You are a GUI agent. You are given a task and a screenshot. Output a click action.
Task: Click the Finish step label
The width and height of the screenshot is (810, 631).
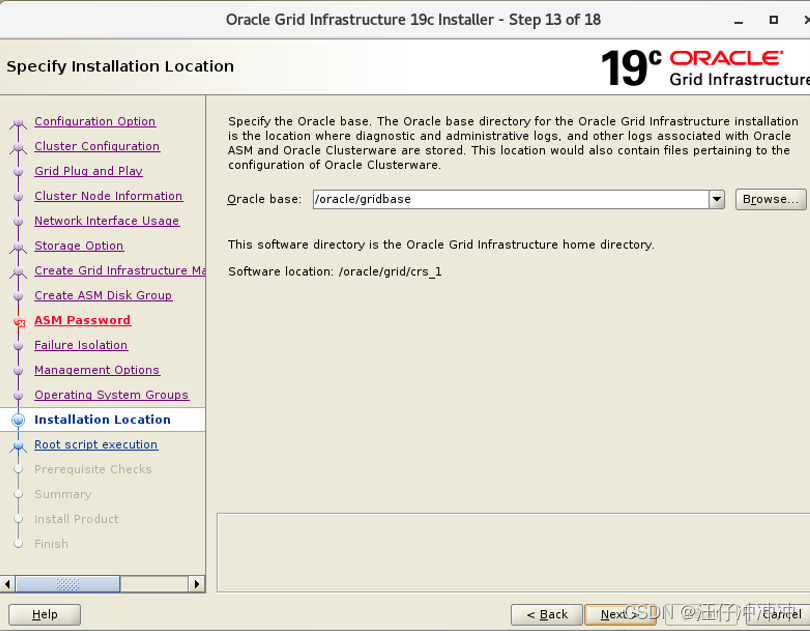(51, 544)
